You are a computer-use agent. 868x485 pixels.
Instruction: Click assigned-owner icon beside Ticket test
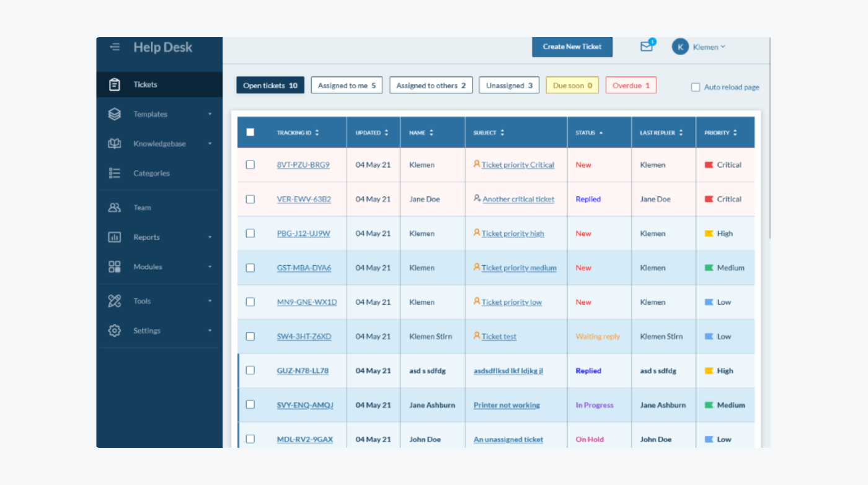477,336
